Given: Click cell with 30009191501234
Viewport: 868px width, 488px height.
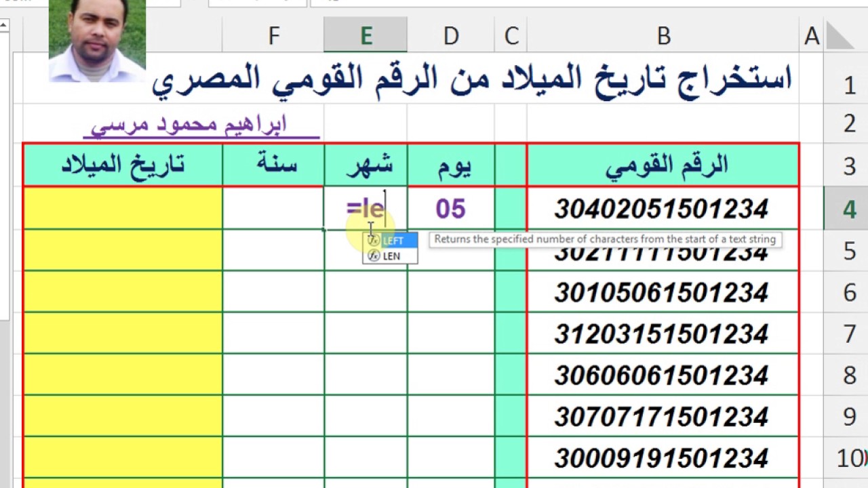Looking at the screenshot, I should pyautogui.click(x=663, y=457).
